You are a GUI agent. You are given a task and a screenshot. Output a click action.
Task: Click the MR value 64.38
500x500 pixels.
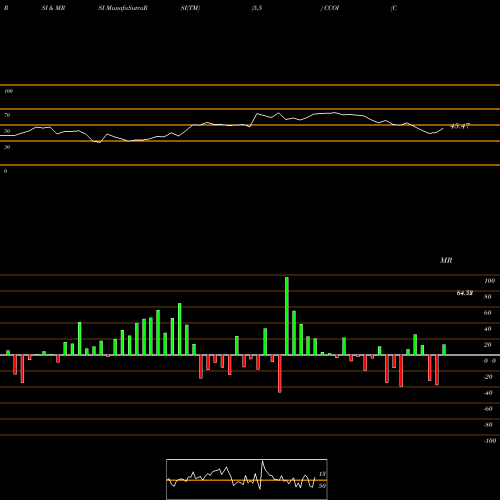pos(465,293)
